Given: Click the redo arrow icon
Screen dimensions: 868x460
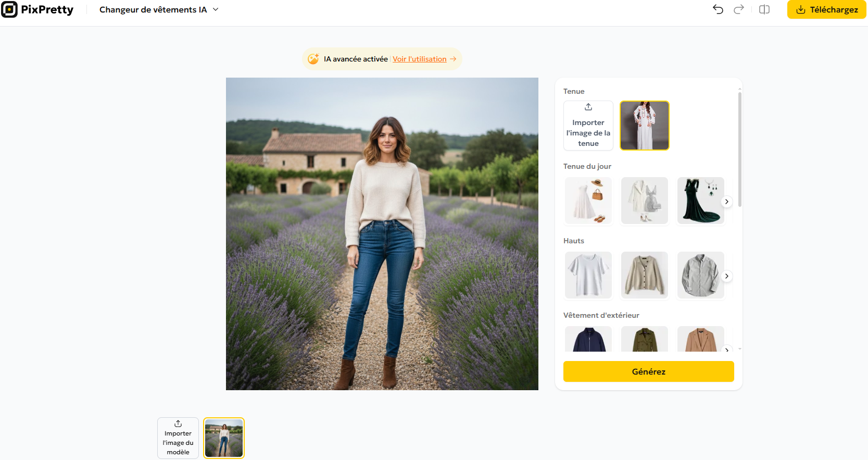Looking at the screenshot, I should (x=738, y=9).
